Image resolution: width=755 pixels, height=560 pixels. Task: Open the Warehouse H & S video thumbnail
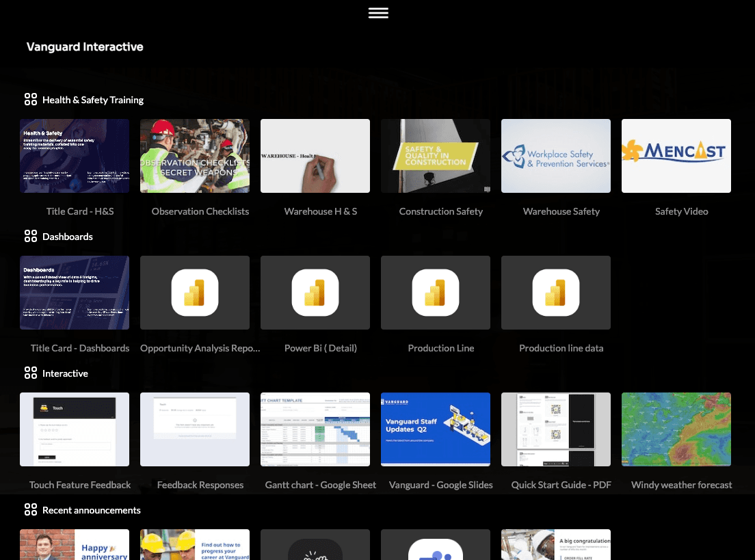pyautogui.click(x=315, y=156)
